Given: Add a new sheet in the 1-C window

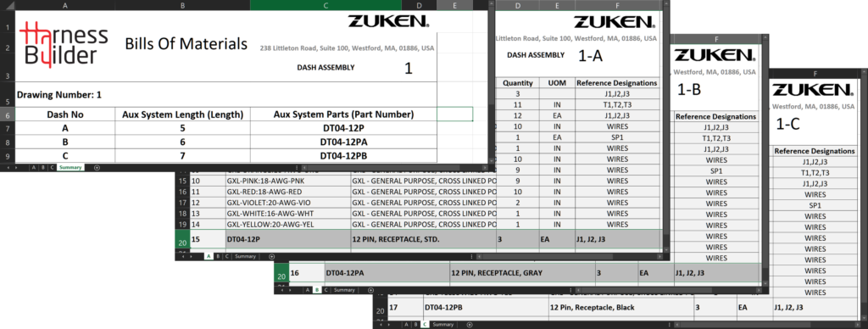Looking at the screenshot, I should [470, 325].
